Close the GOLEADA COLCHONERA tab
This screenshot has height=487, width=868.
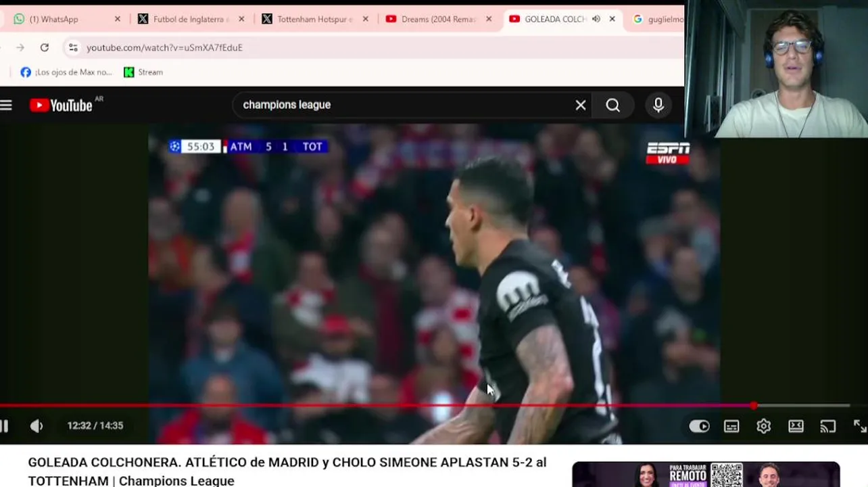(x=612, y=19)
